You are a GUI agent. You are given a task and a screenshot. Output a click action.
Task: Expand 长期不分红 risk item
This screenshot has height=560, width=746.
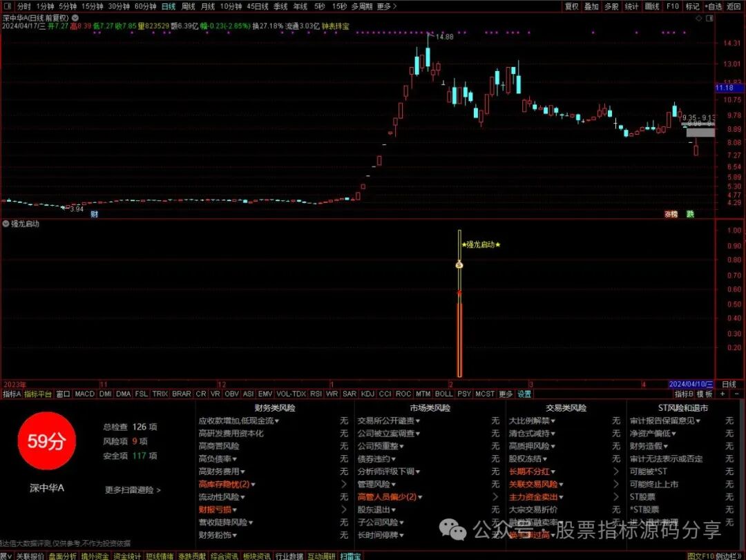point(532,472)
